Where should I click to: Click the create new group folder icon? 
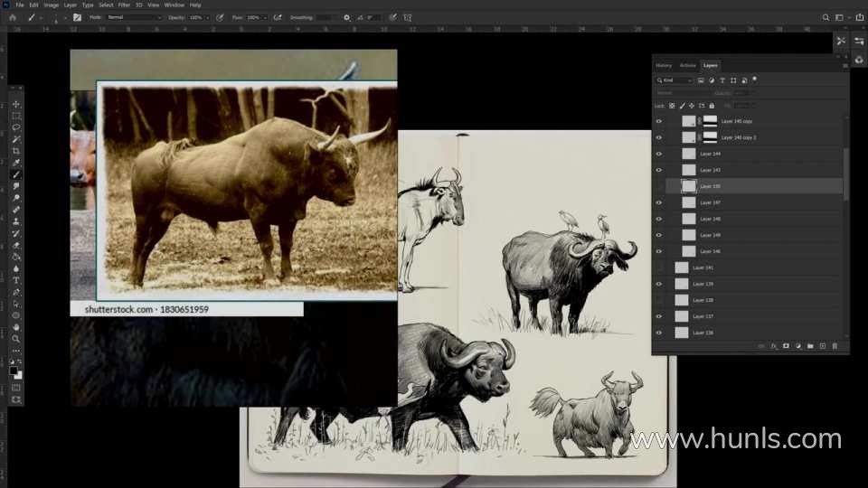coord(810,346)
